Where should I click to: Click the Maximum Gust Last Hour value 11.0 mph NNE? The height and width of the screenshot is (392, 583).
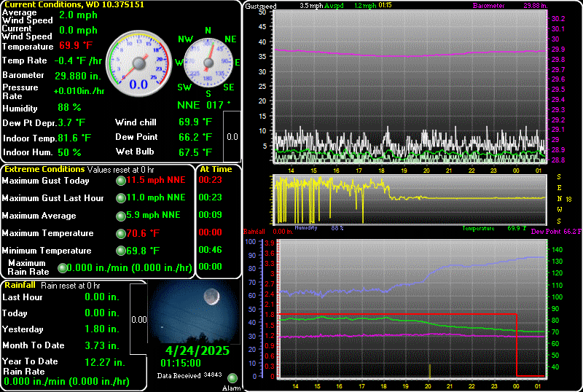click(156, 197)
